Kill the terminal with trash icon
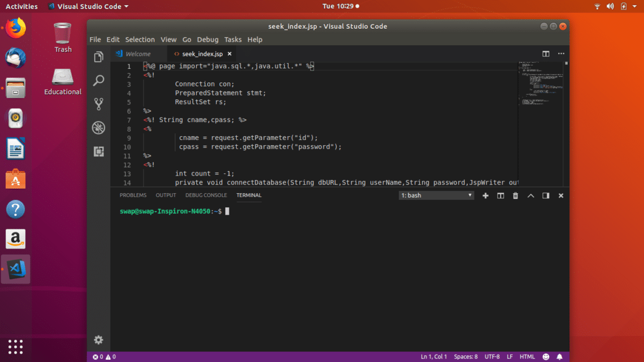Screen dimensions: 644x362 pos(515,196)
